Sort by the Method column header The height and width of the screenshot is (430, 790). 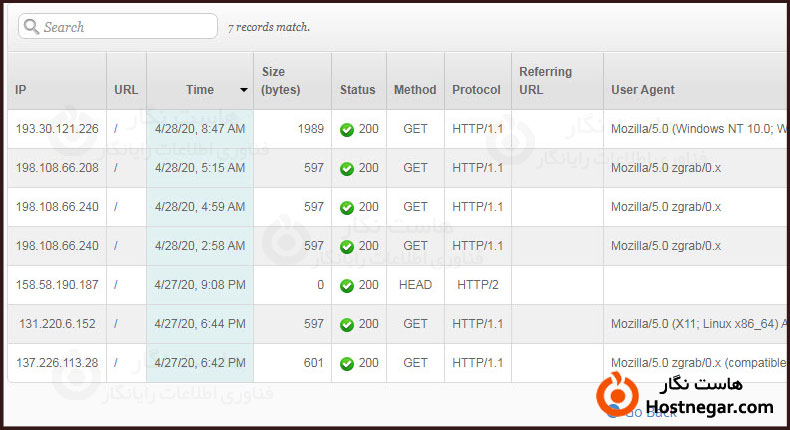[x=415, y=90]
